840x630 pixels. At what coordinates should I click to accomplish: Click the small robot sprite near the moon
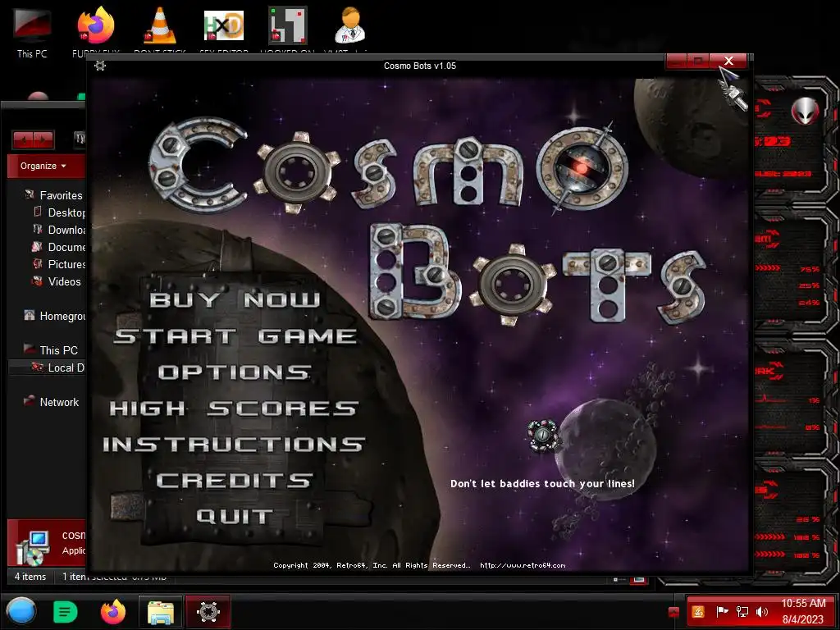point(543,435)
